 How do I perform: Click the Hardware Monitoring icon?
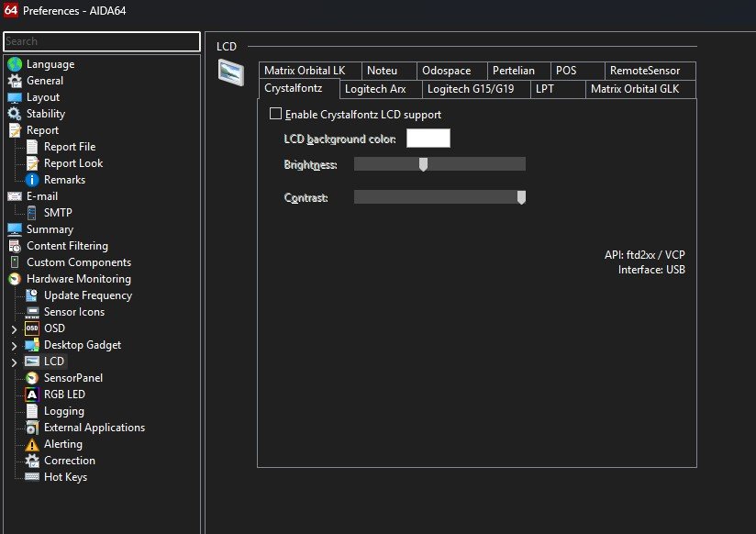14,279
